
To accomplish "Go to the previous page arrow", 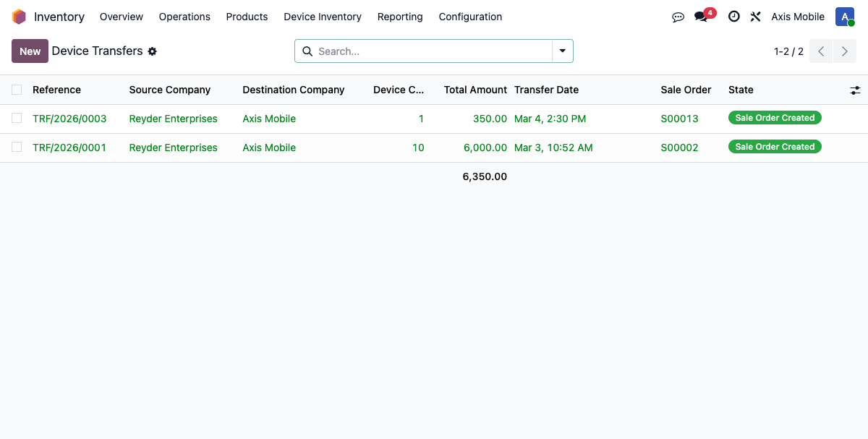I will pos(821,51).
